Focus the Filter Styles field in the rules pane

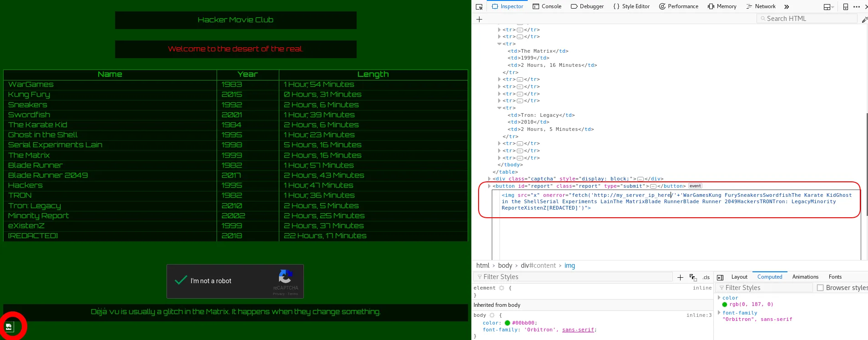click(x=573, y=277)
